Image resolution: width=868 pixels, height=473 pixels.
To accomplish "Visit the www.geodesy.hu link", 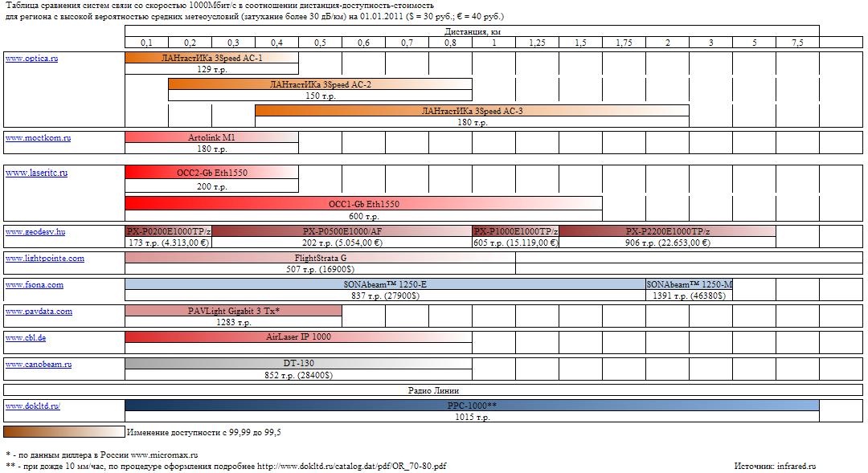I will (35, 232).
